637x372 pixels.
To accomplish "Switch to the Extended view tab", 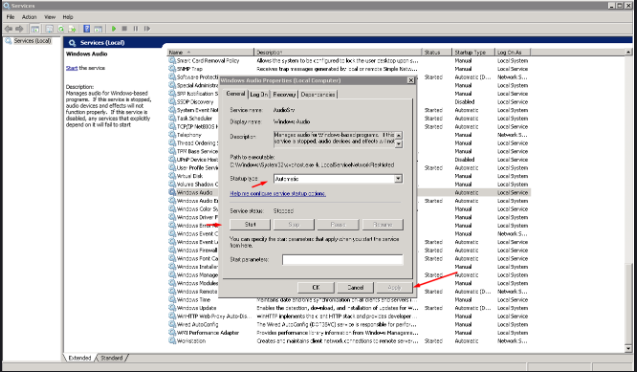I will pyautogui.click(x=80, y=358).
